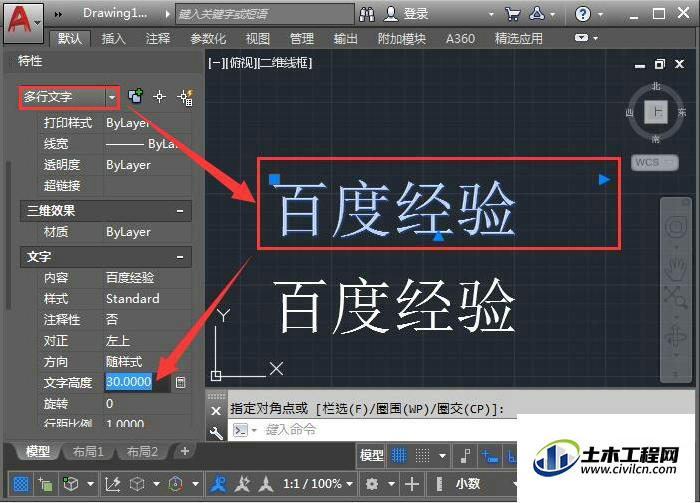Click the Quick Select icon
This screenshot has height=503, width=700.
[185, 97]
